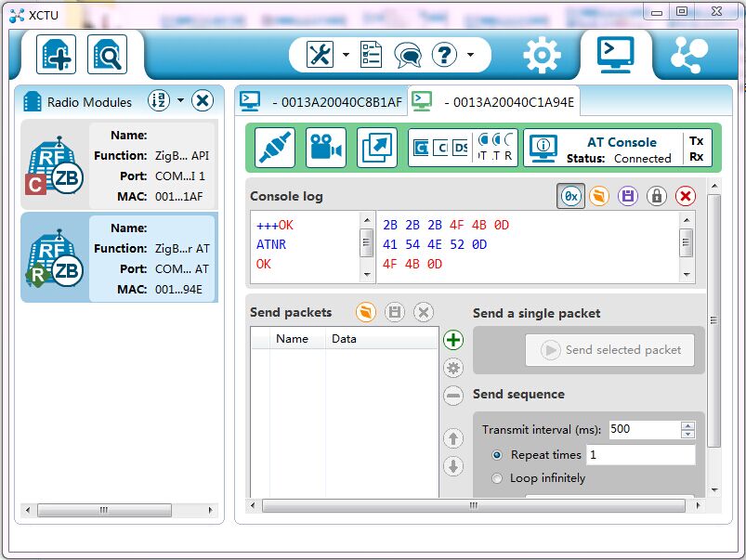Toggle the DSR line indicator

click(460, 148)
